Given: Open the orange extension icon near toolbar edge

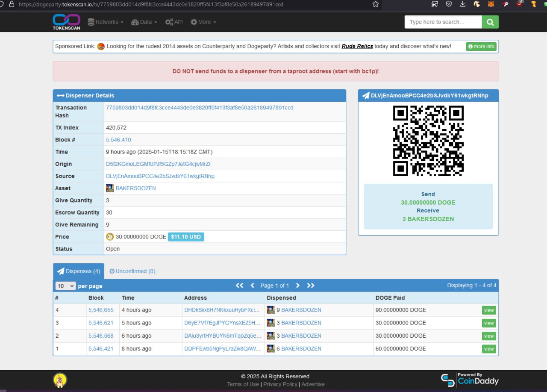Looking at the screenshot, I should 534,4.
